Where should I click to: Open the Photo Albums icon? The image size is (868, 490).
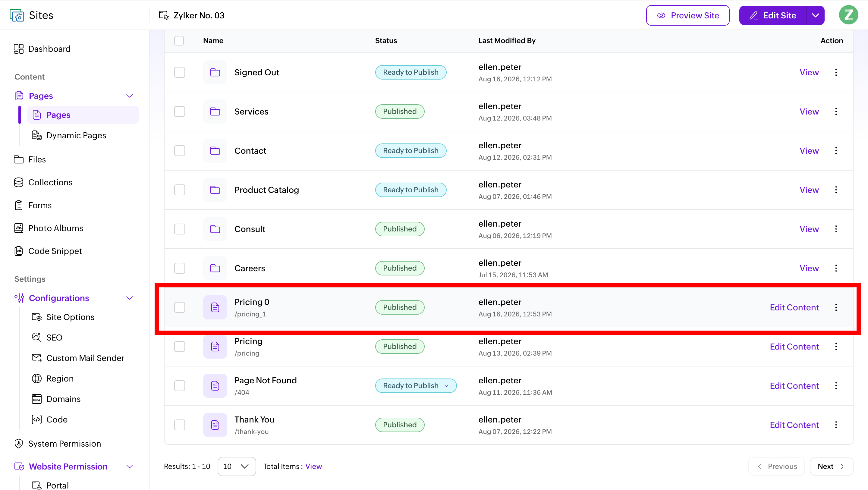point(18,228)
